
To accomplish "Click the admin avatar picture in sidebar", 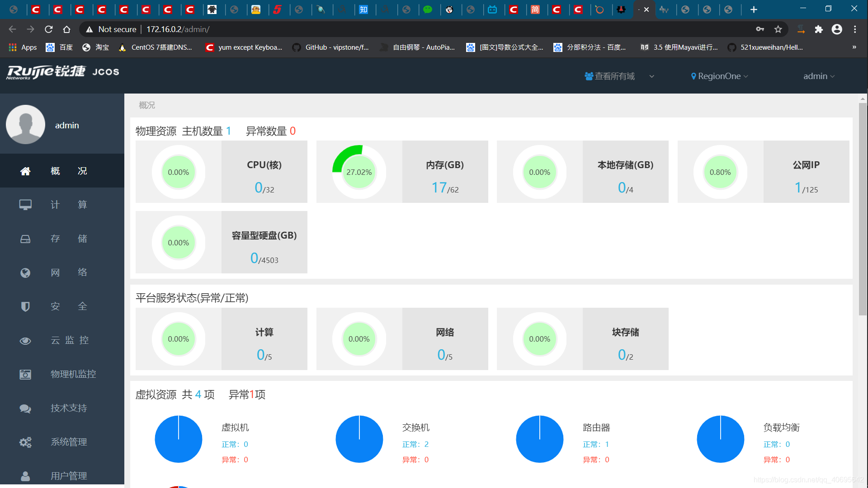I will [x=25, y=125].
